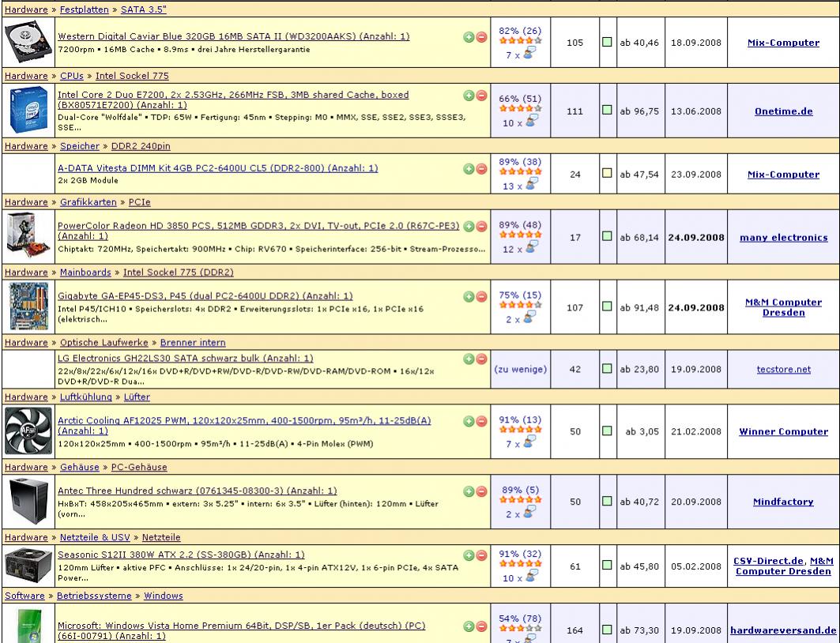Image resolution: width=840 pixels, height=643 pixels.
Task: Add one PowerColor Radeon HD 3850
Action: [469, 226]
